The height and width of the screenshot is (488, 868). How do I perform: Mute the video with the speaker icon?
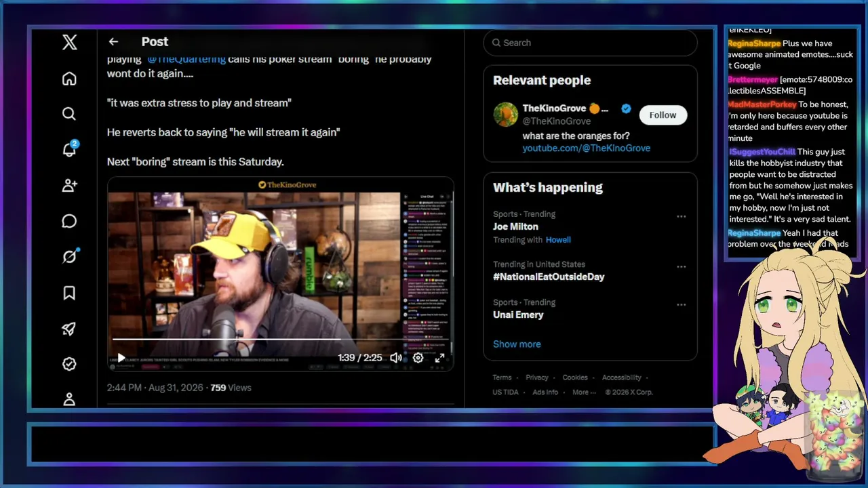tap(396, 358)
